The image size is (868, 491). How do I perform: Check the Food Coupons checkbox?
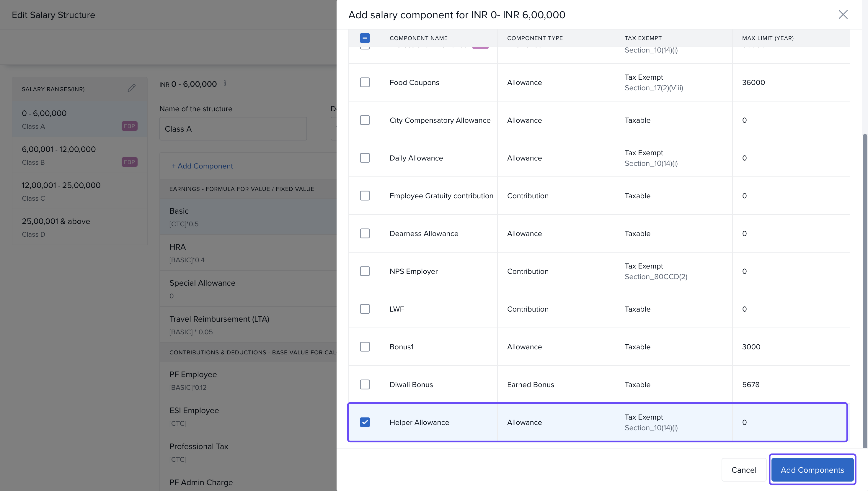click(365, 82)
